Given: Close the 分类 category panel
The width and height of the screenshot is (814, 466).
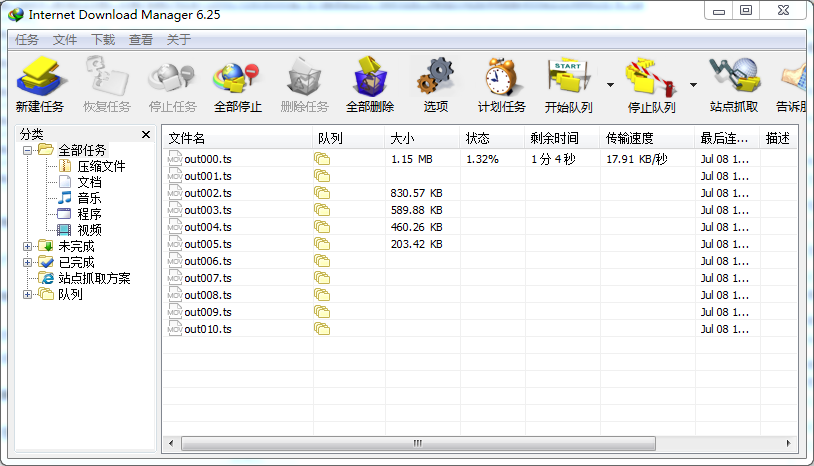Looking at the screenshot, I should [x=146, y=134].
